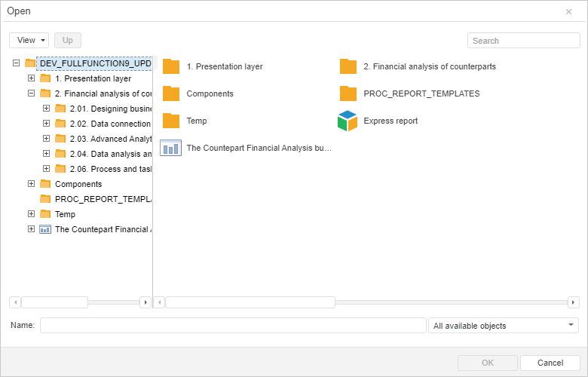Open the PROC_REPORT_TEMPLATES folder icon in the file list
Image resolution: width=588 pixels, height=377 pixels.
coord(348,93)
